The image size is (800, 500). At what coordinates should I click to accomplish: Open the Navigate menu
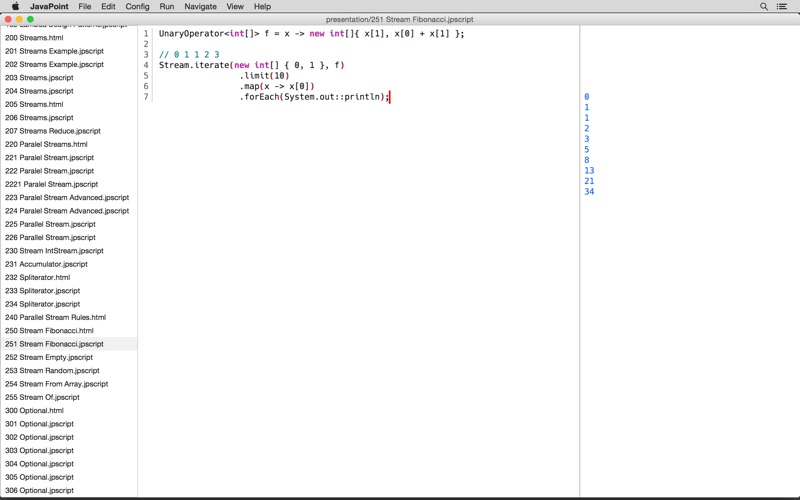201,7
